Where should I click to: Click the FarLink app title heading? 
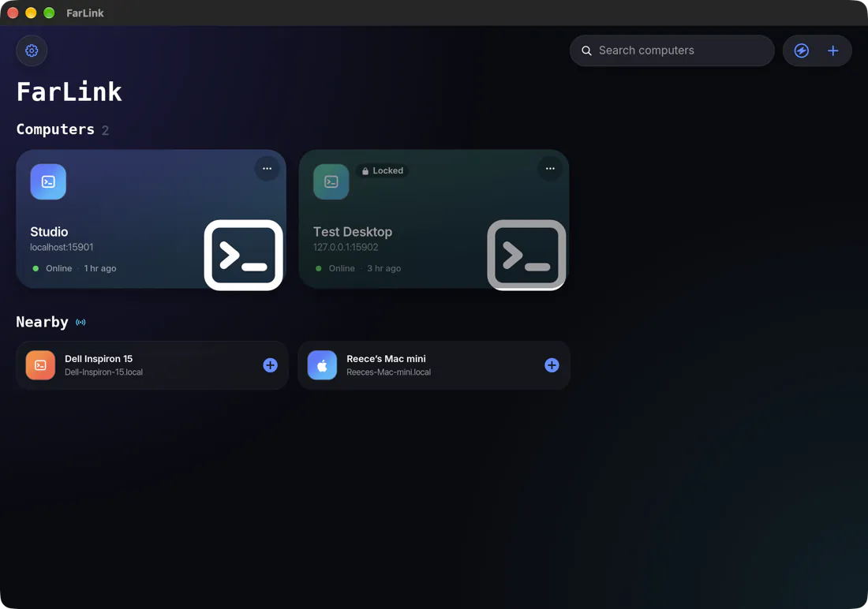click(x=69, y=92)
